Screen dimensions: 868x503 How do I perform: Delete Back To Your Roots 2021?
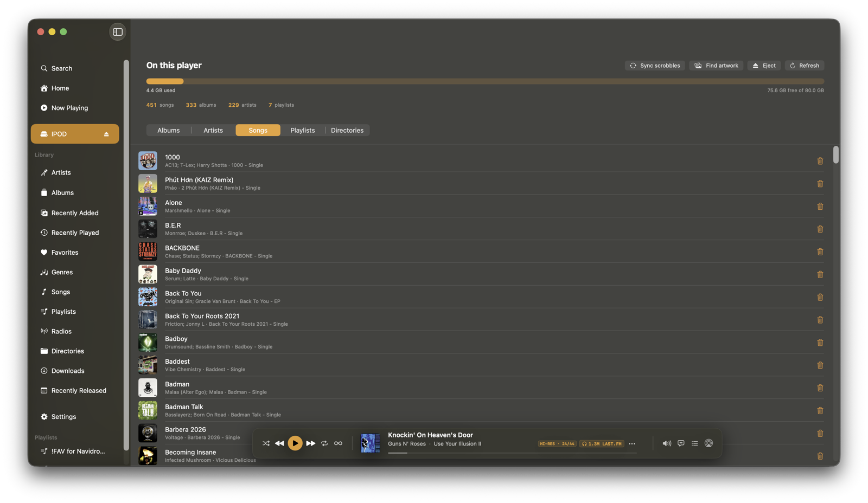tap(820, 320)
